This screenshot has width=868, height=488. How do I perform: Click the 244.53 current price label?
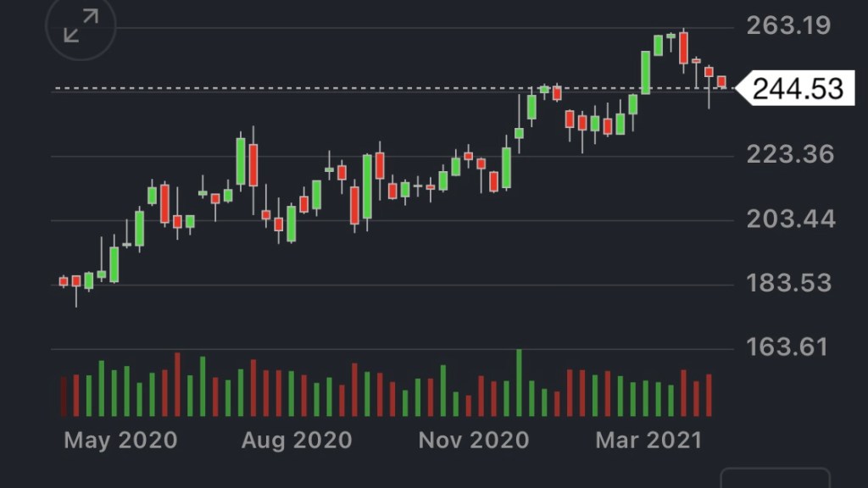click(797, 88)
